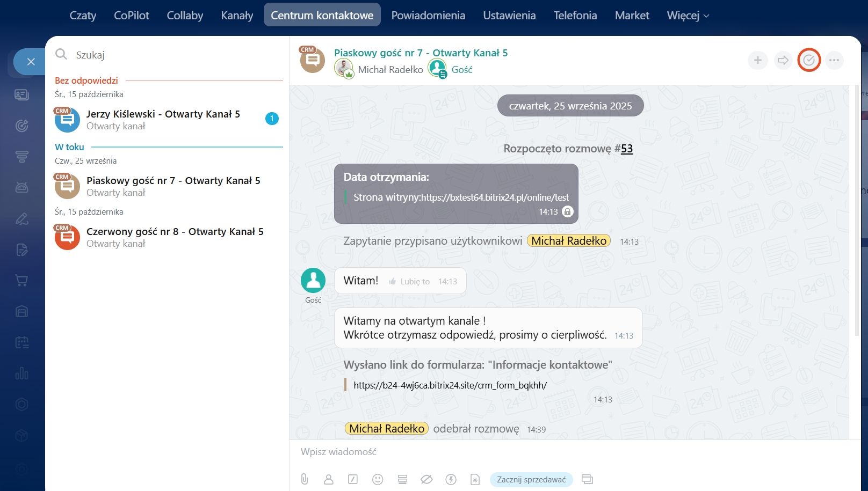Screen dimensions: 868x491
Task: Open the conversation #53 link
Action: click(x=627, y=149)
